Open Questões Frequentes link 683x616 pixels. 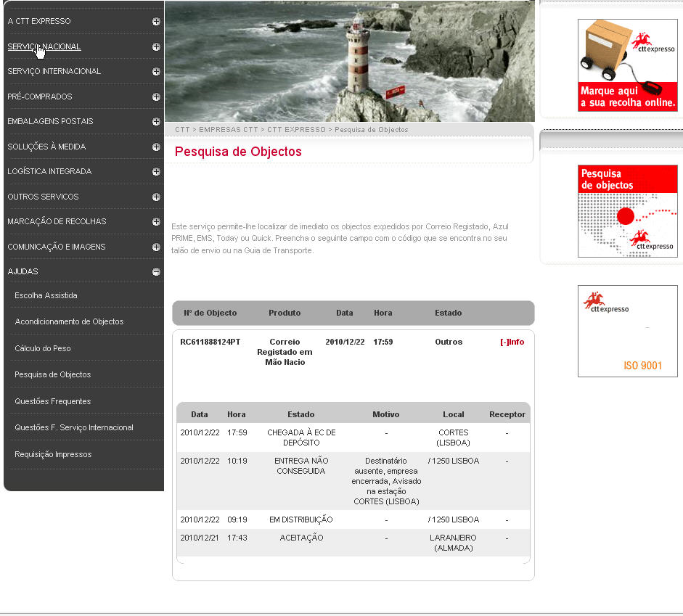(x=53, y=401)
